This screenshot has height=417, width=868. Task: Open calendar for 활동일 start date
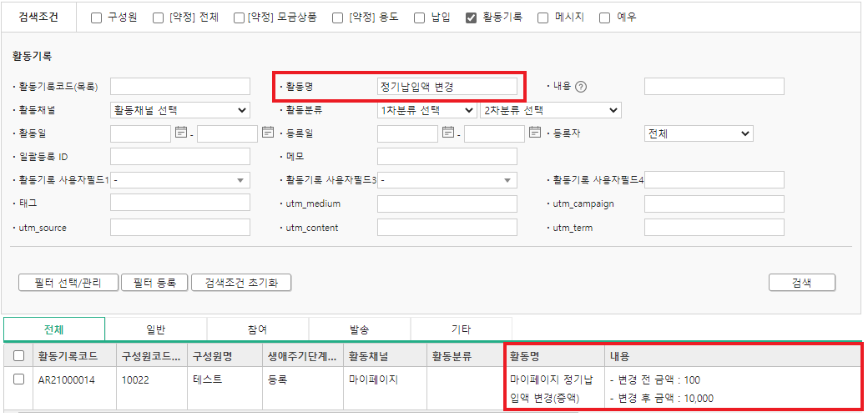pos(181,132)
